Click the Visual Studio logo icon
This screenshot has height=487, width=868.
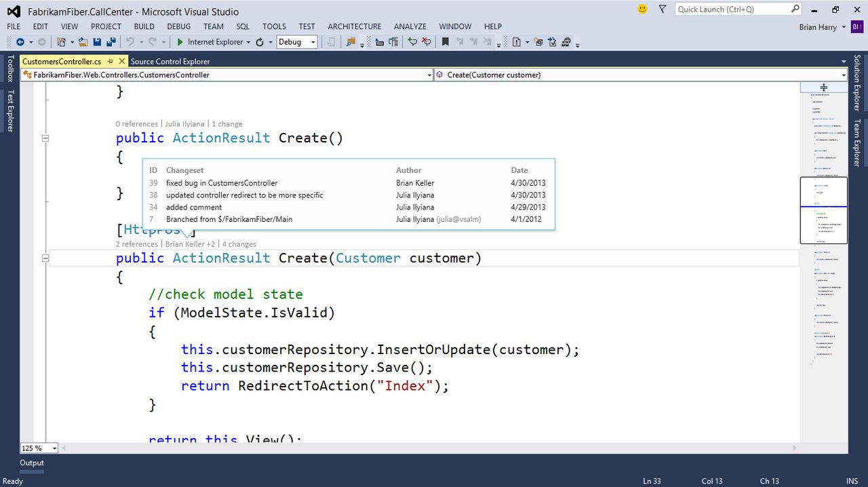point(14,11)
